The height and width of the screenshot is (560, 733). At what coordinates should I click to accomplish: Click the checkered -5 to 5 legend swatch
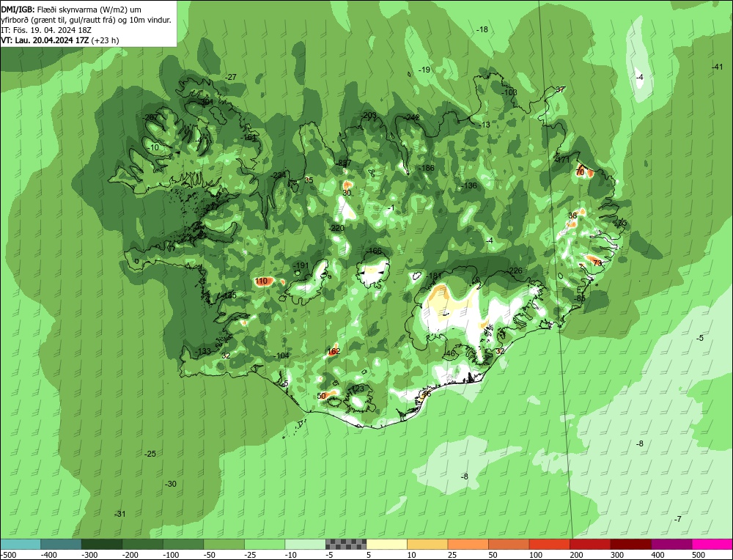coord(346,544)
